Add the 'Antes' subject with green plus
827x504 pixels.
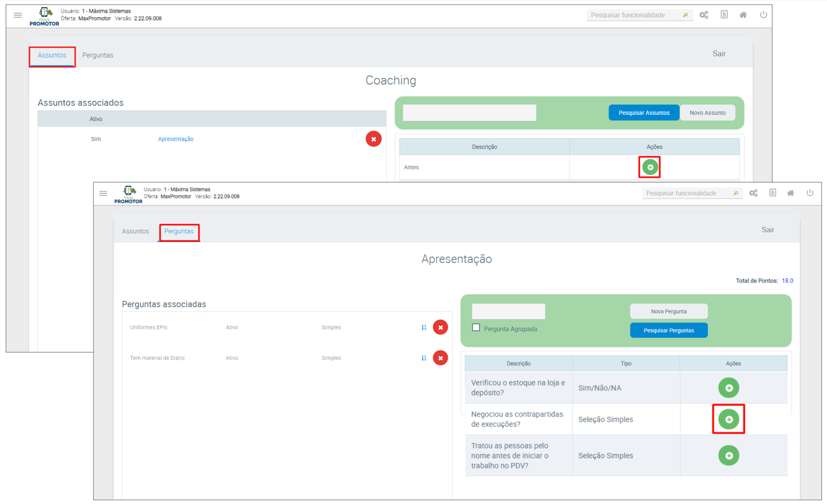(649, 167)
